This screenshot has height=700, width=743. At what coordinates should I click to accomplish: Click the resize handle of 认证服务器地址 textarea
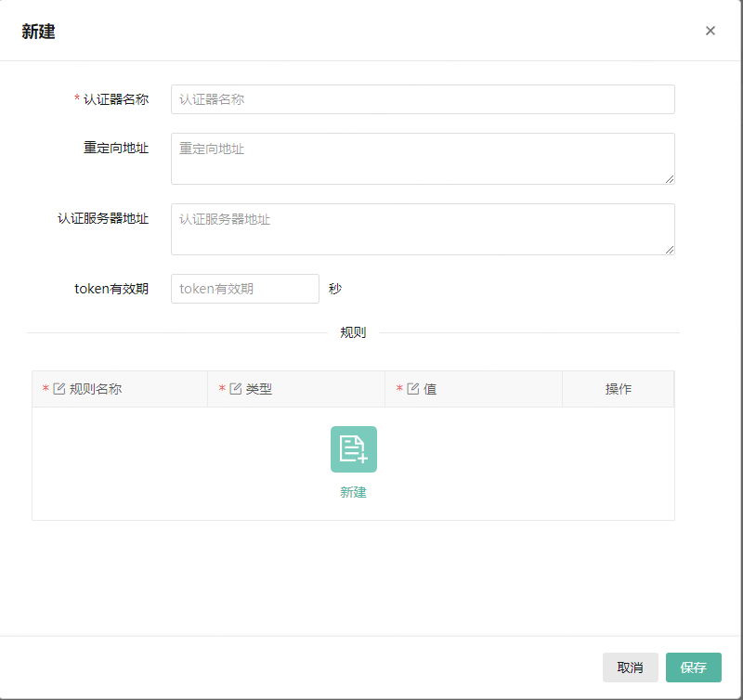pos(669,249)
